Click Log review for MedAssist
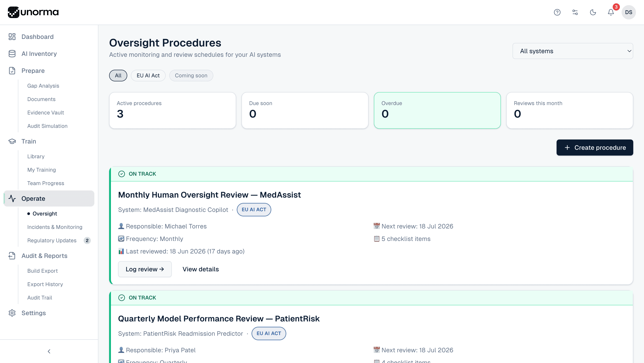Image resolution: width=644 pixels, height=363 pixels. tap(145, 269)
